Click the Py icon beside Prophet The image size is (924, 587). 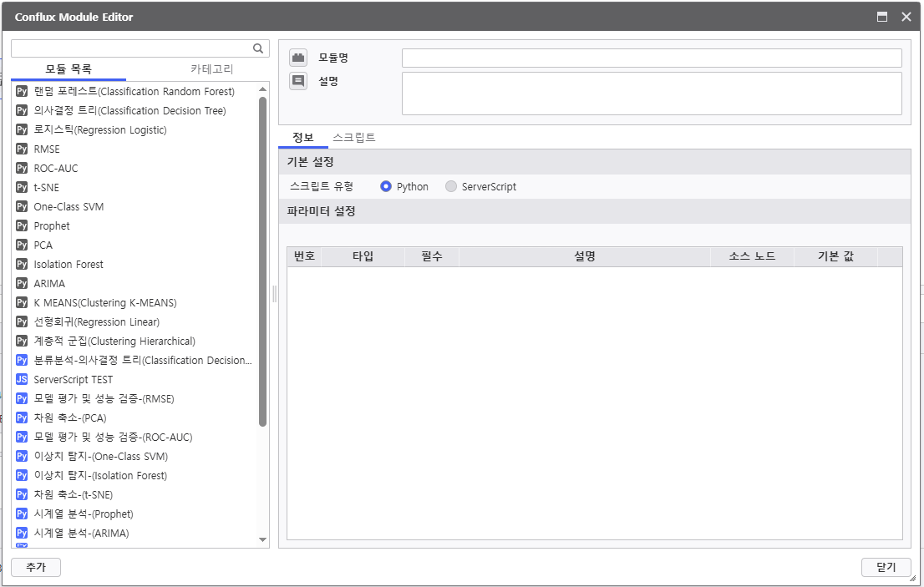22,225
